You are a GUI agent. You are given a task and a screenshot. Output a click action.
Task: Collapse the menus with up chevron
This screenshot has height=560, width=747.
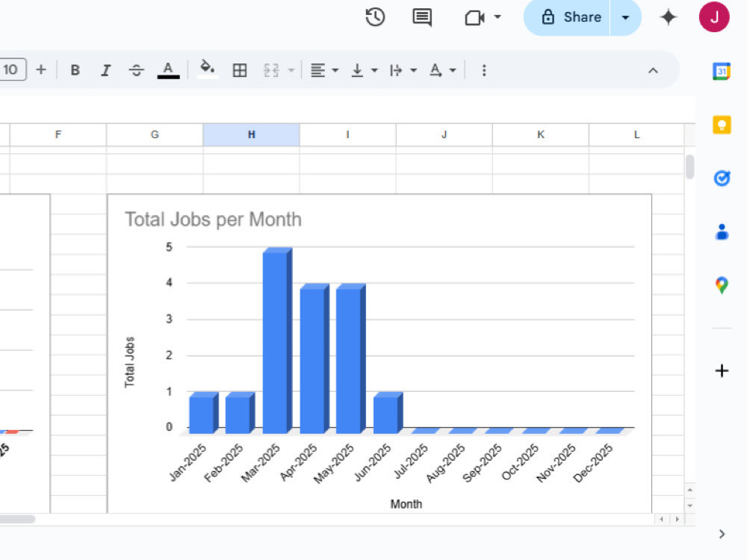pos(653,70)
